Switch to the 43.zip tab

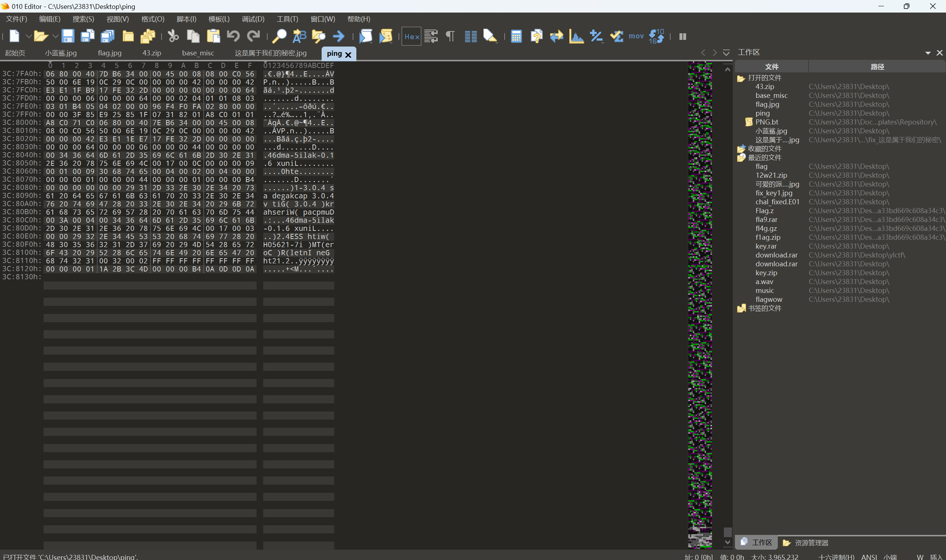coord(152,53)
